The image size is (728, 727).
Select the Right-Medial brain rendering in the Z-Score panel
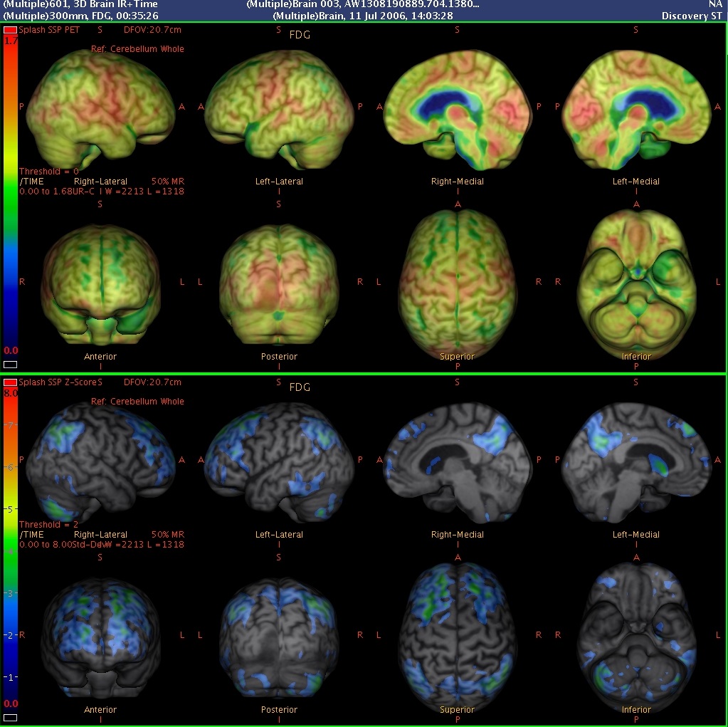[x=458, y=463]
